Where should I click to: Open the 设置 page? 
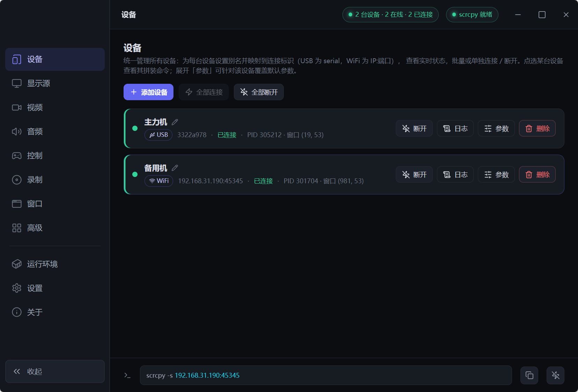point(55,288)
